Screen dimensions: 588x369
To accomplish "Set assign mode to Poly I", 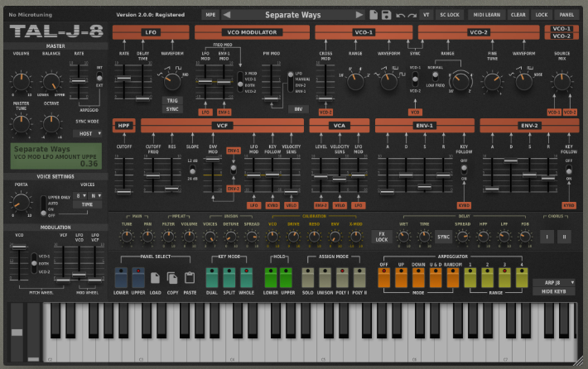I will point(342,278).
